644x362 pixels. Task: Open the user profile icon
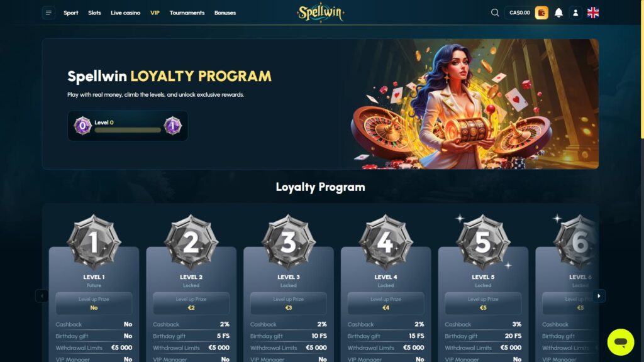tap(575, 13)
